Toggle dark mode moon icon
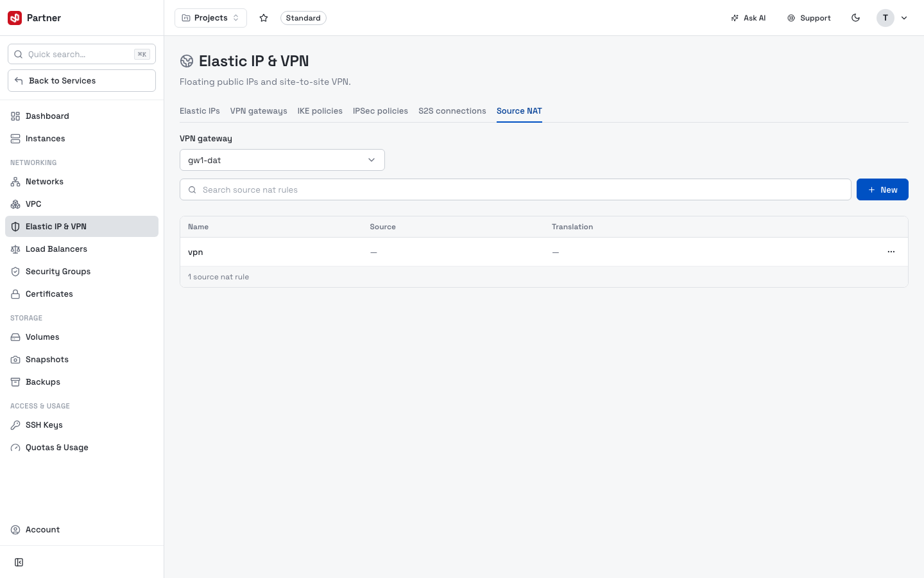 pyautogui.click(x=855, y=18)
